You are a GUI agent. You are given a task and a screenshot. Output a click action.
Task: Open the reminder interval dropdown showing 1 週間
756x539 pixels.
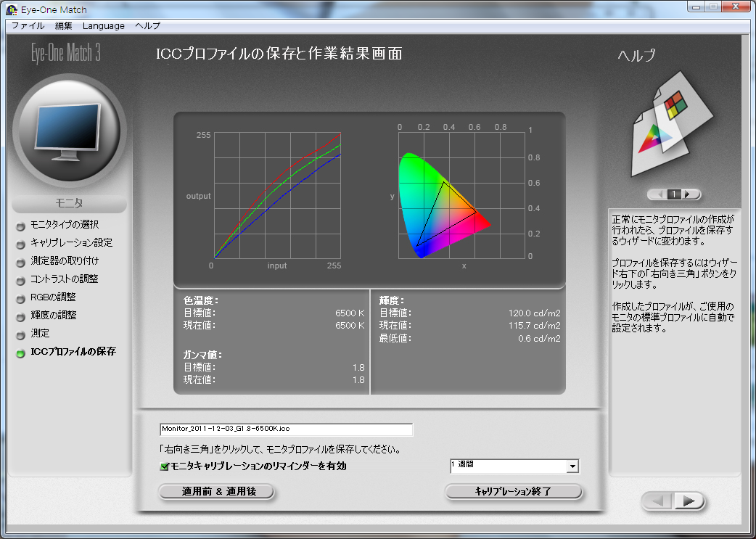click(x=514, y=466)
